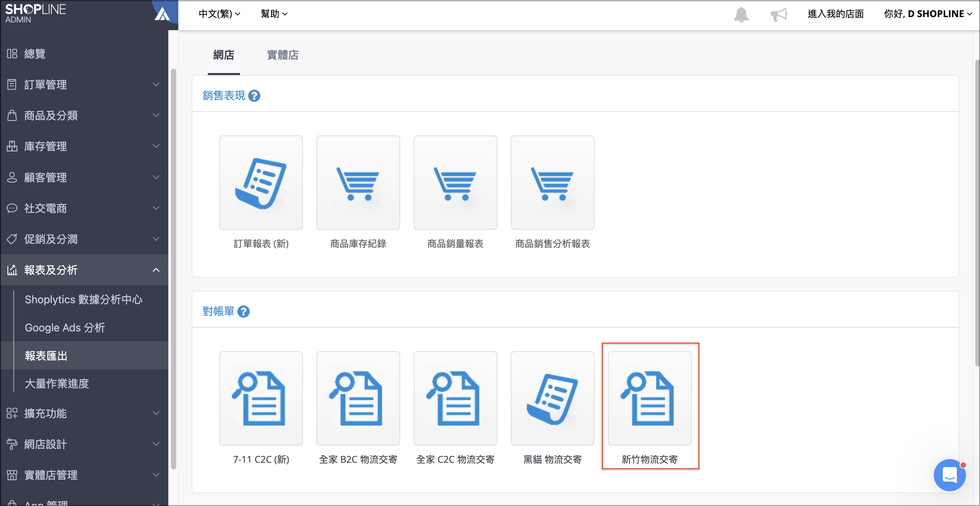This screenshot has height=506, width=980.
Task: Open the 全家 C2C 物流交寄 statement icon
Action: click(455, 398)
